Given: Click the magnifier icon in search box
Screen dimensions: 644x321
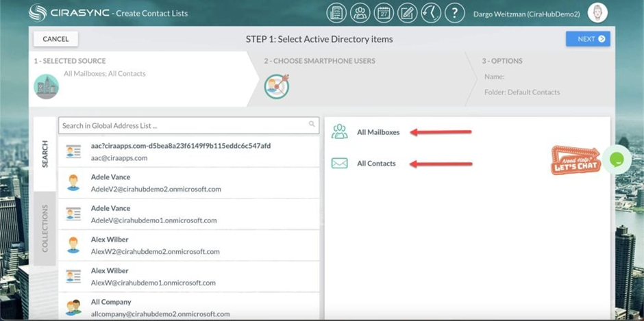Looking at the screenshot, I should tap(312, 124).
